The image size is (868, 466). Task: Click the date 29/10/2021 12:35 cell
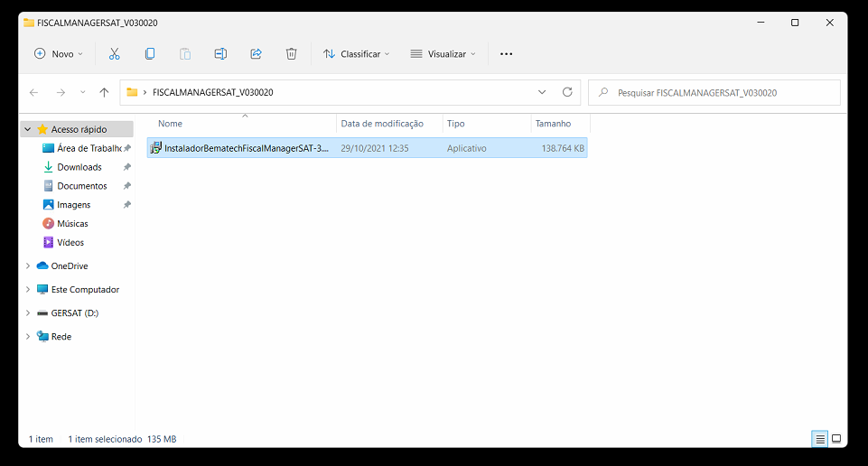coord(375,148)
